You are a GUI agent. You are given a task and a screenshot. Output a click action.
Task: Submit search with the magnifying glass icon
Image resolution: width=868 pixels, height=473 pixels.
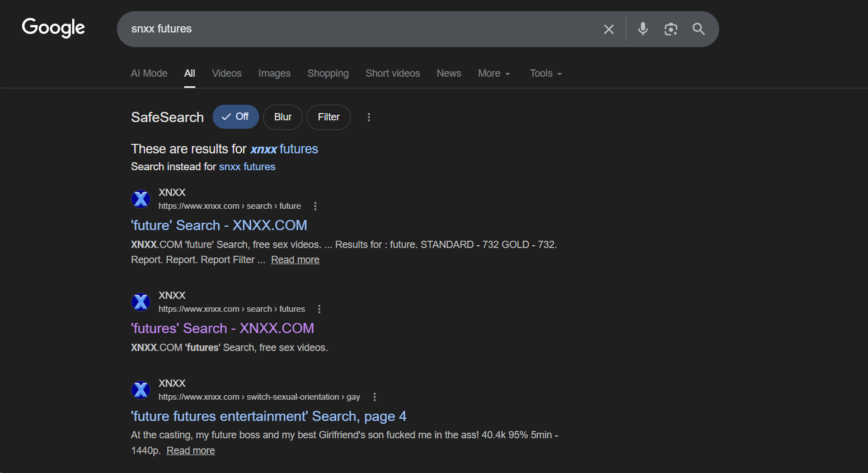tap(698, 29)
